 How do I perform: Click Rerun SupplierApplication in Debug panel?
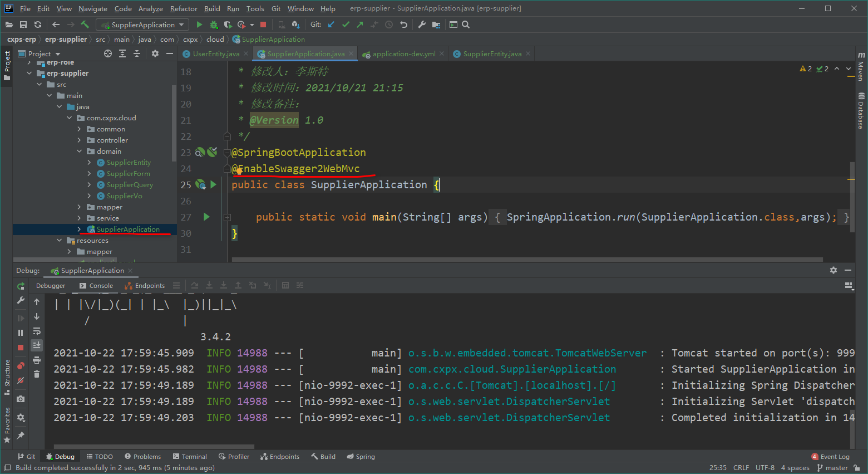21,286
